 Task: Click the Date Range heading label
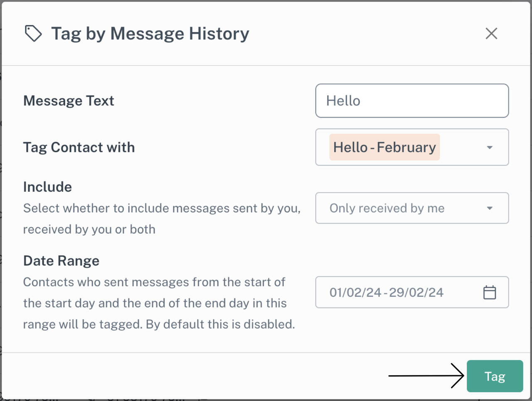point(61,261)
